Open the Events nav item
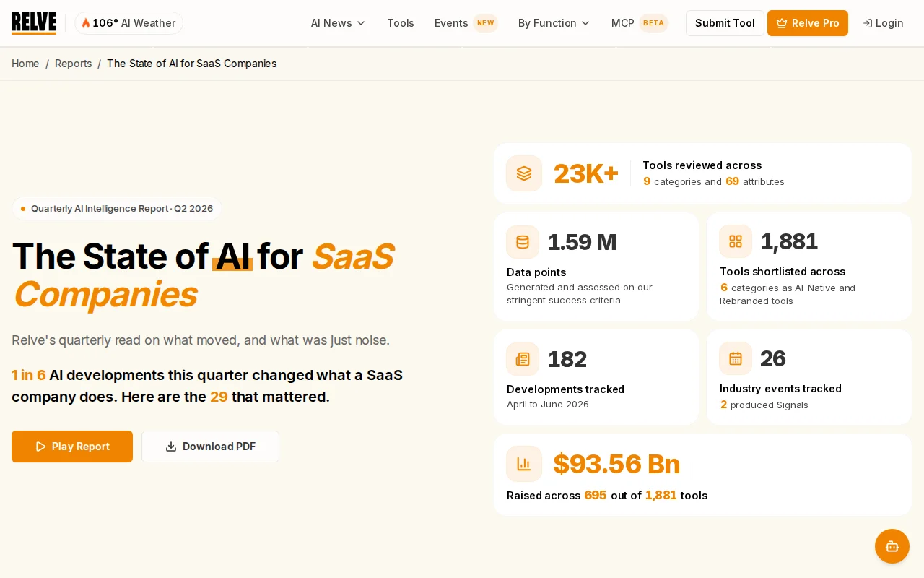Image resolution: width=924 pixels, height=578 pixels. (x=451, y=23)
